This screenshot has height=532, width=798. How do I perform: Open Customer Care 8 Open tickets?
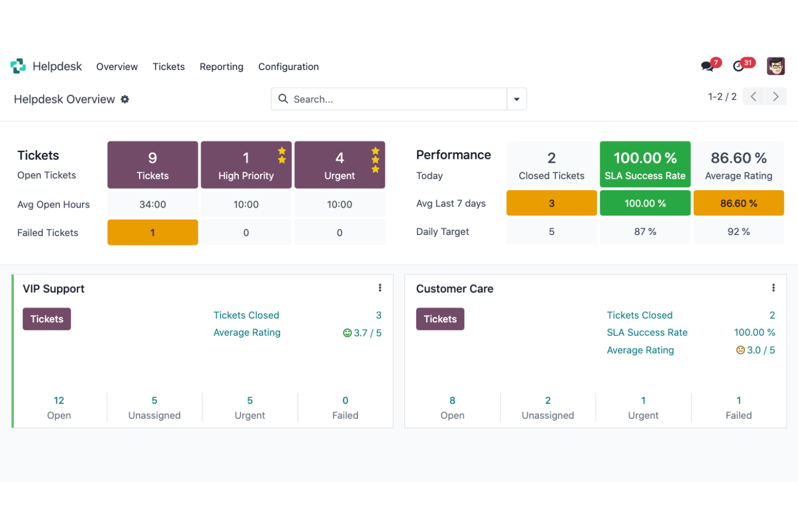tap(452, 408)
